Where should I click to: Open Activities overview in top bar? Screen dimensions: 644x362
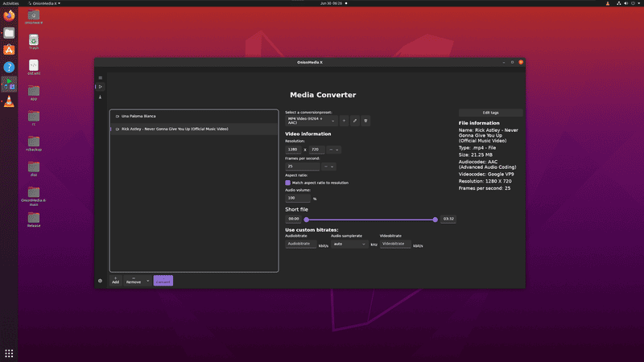tap(10, 3)
